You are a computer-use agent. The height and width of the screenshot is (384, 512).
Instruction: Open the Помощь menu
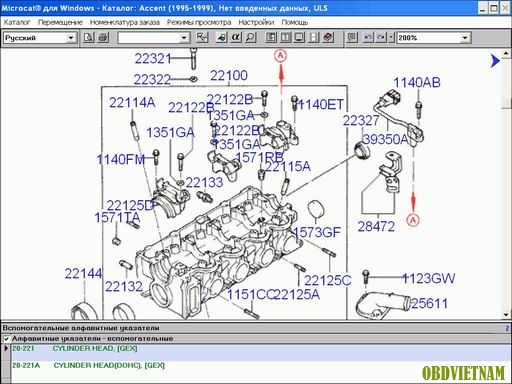pyautogui.click(x=295, y=22)
